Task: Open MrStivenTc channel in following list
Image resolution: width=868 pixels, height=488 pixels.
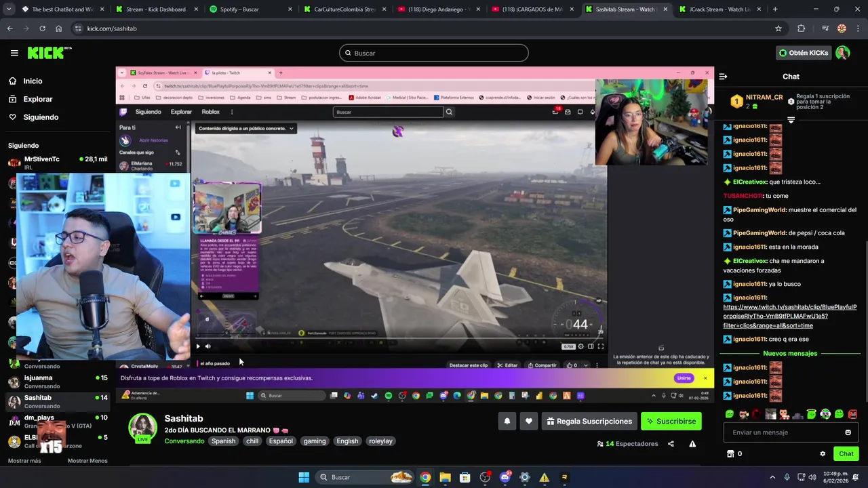Action: point(58,163)
